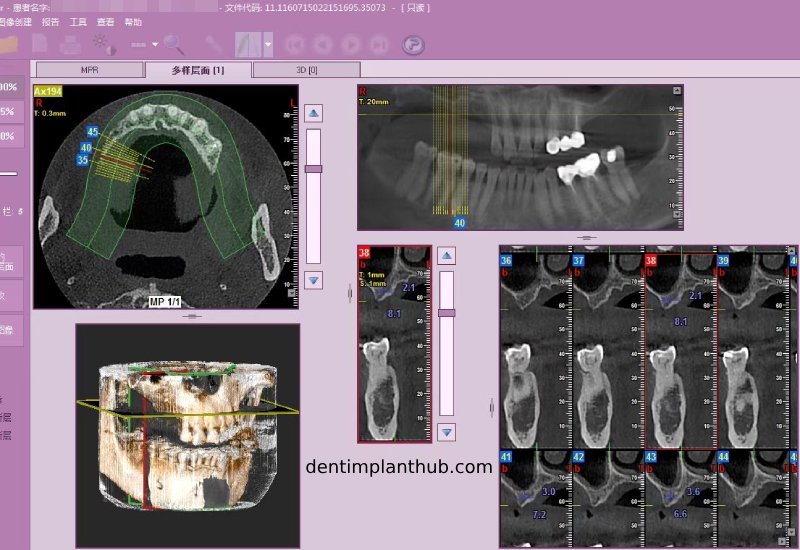Go to the previous slice button
Viewport: 800px width, 550px height.
coord(322,45)
